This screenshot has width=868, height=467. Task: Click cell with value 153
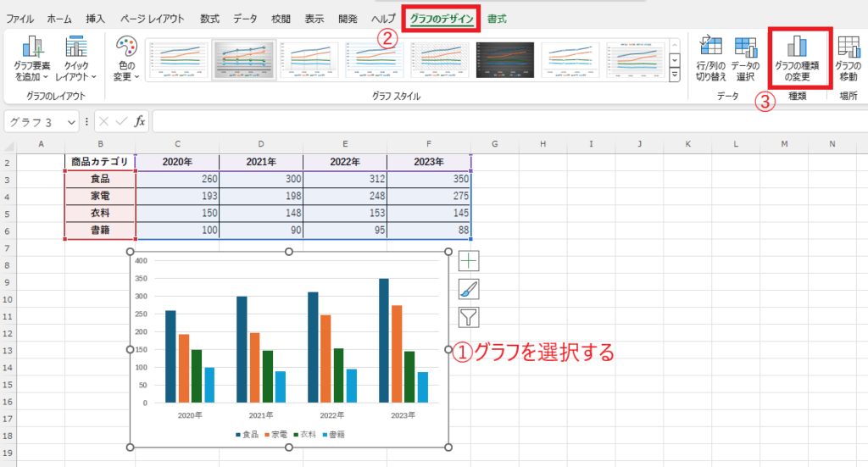345,213
